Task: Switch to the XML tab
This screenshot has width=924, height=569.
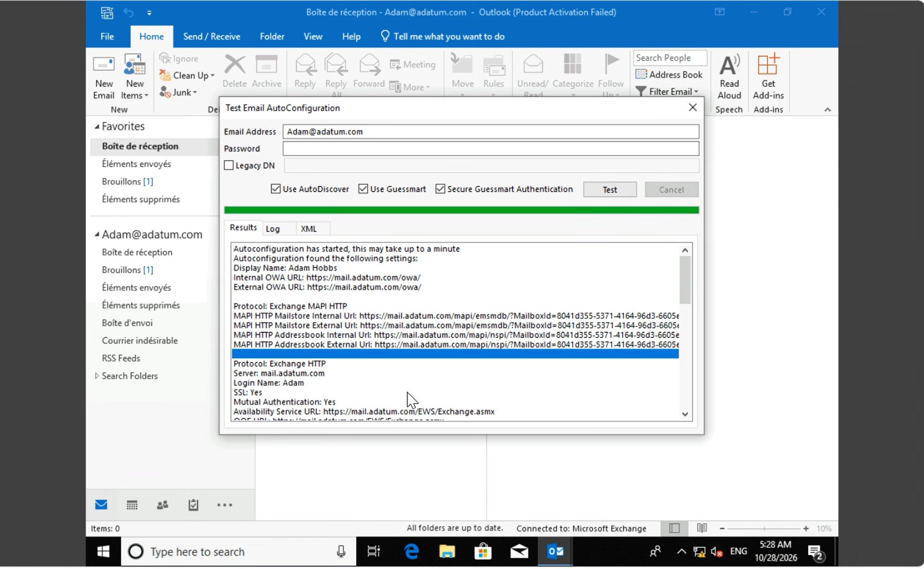Action: coord(309,229)
